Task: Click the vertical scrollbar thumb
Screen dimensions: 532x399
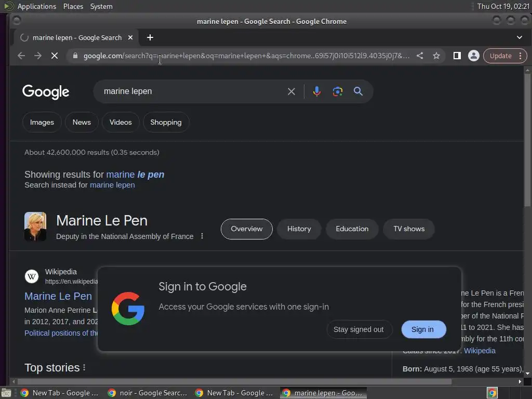Action: [527, 140]
